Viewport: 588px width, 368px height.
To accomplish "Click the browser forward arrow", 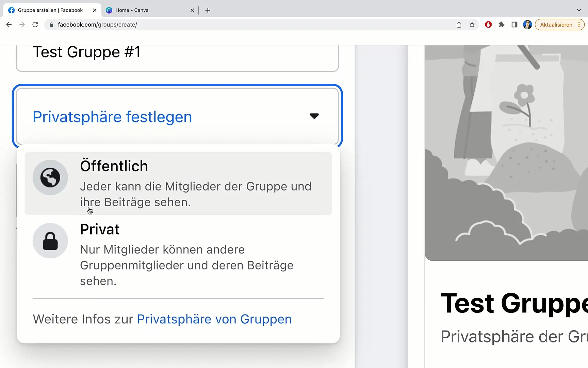I will (22, 25).
